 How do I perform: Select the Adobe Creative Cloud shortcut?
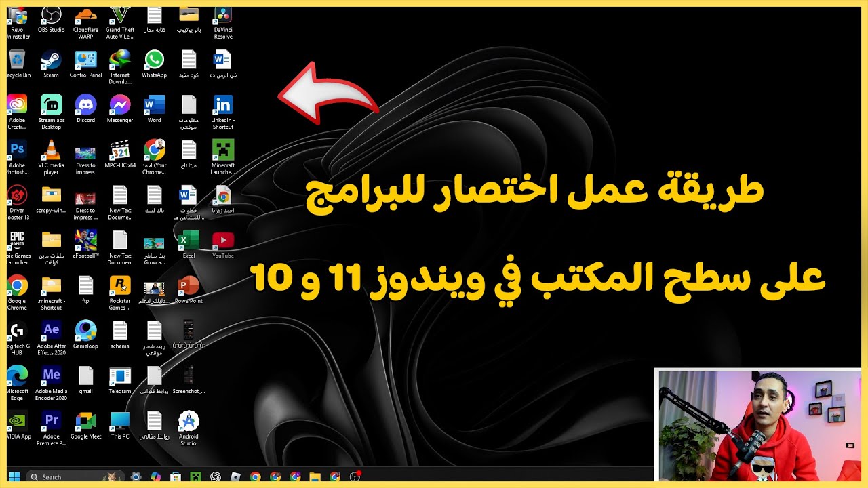(x=17, y=113)
